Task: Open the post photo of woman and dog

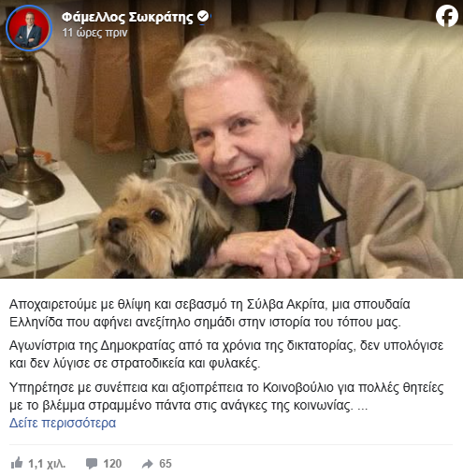Action: 231,139
